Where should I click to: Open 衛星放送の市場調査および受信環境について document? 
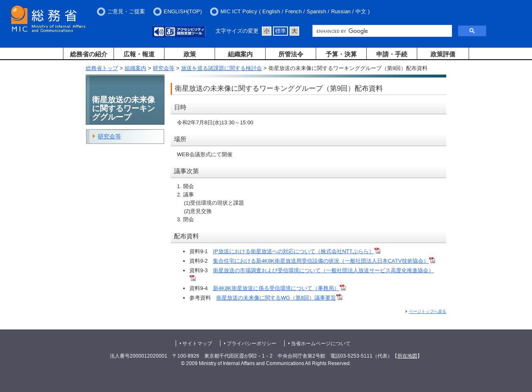[323, 270]
